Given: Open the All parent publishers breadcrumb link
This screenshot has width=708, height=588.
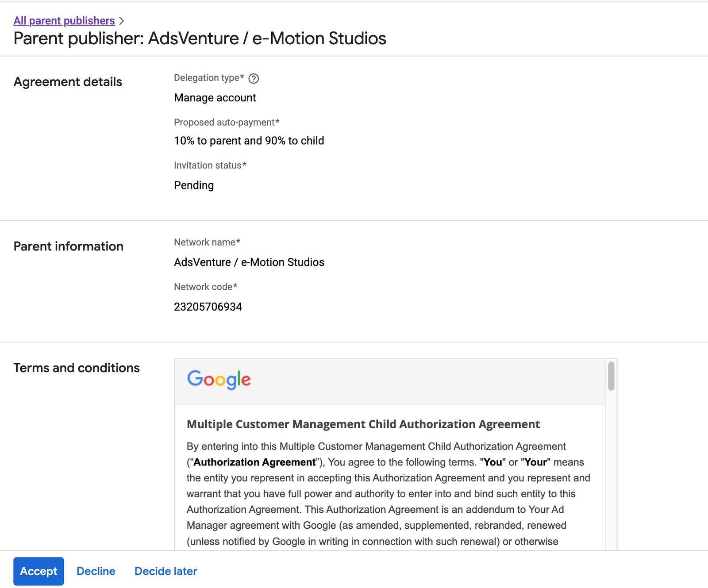Looking at the screenshot, I should coord(64,21).
